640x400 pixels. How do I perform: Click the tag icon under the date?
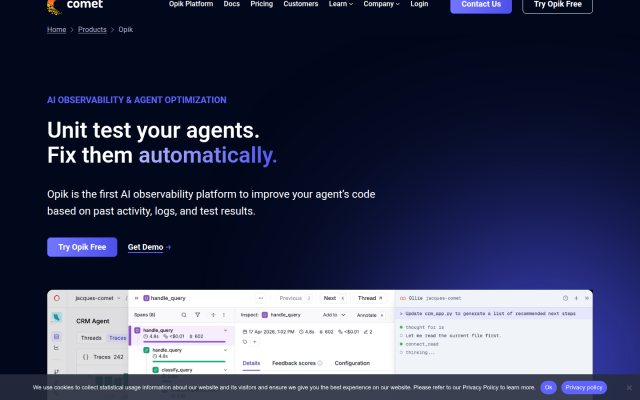tap(245, 342)
